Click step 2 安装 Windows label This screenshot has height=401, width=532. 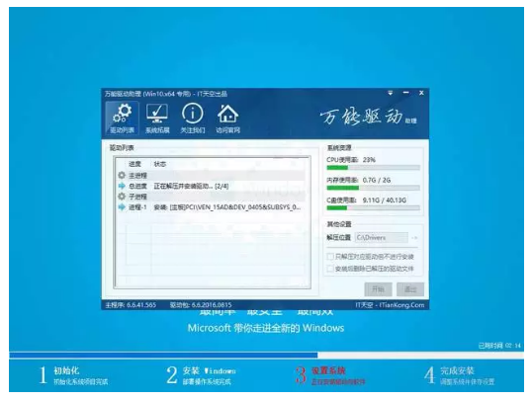209,370
